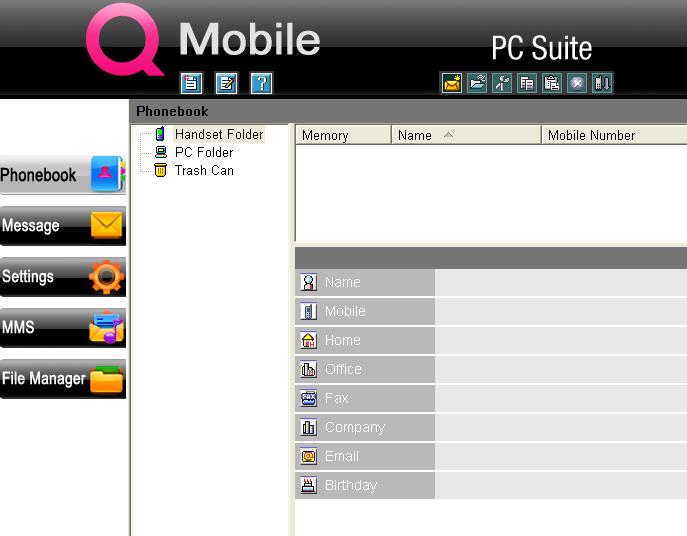Open the Phonebook section in sidebar
Viewport: 687px width, 536px height.
coord(63,174)
